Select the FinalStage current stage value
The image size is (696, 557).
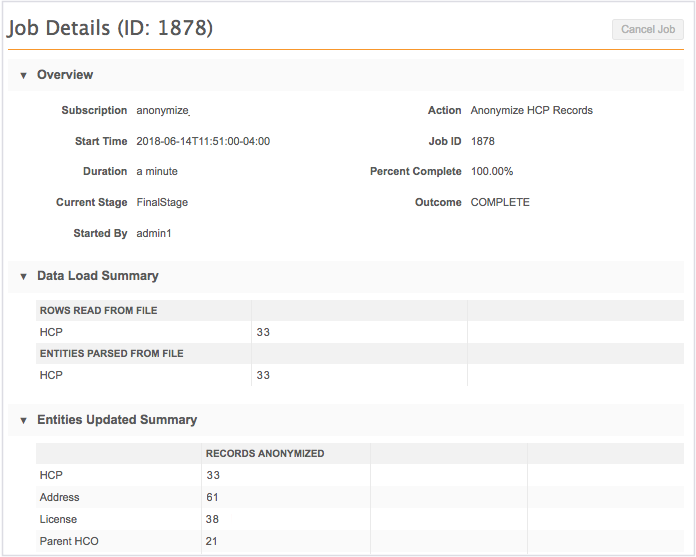[x=162, y=202]
